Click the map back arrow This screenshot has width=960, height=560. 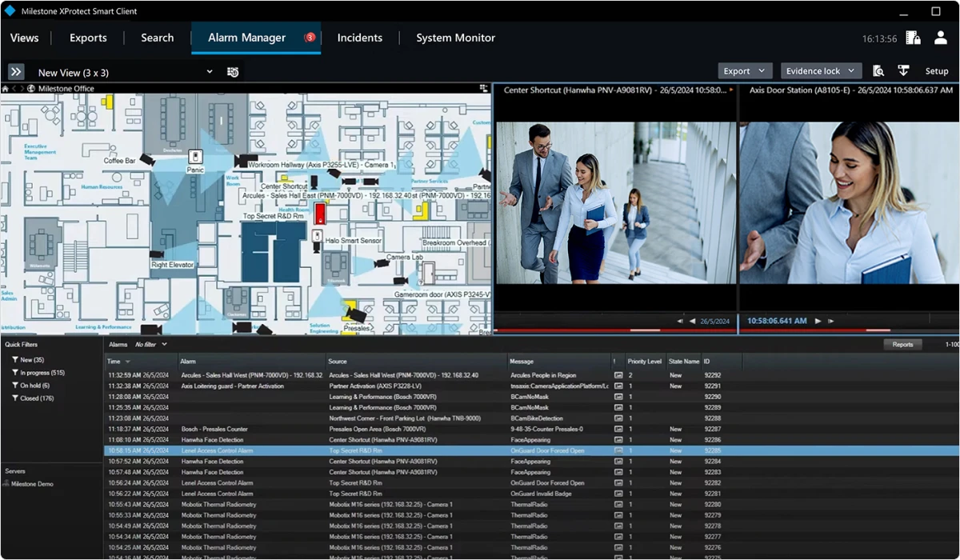coord(14,89)
